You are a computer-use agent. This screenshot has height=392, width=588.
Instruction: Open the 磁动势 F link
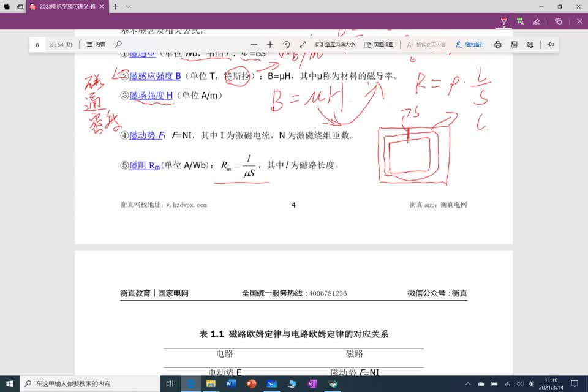[146, 135]
